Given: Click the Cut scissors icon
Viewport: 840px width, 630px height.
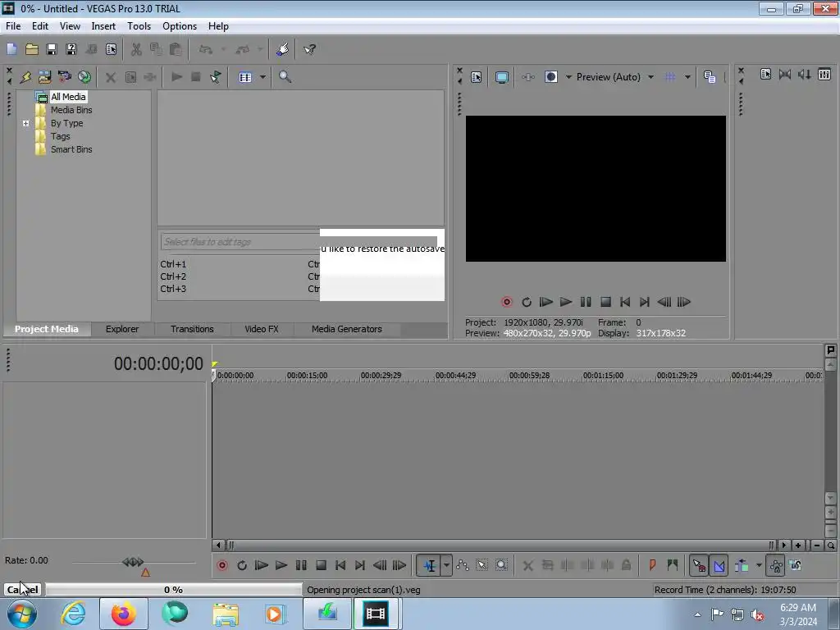Looking at the screenshot, I should click(136, 49).
